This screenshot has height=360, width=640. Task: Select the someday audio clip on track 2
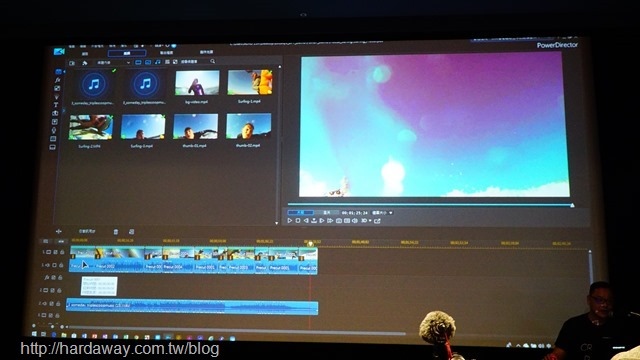pos(192,307)
